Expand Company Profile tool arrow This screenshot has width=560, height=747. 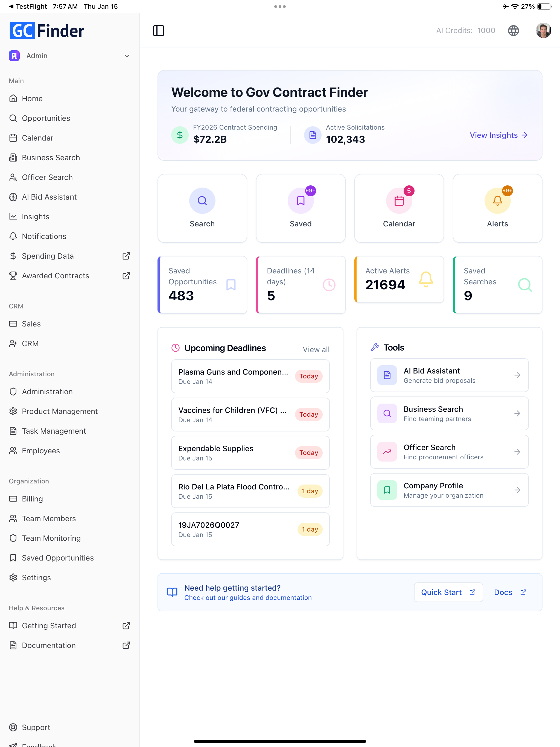517,490
